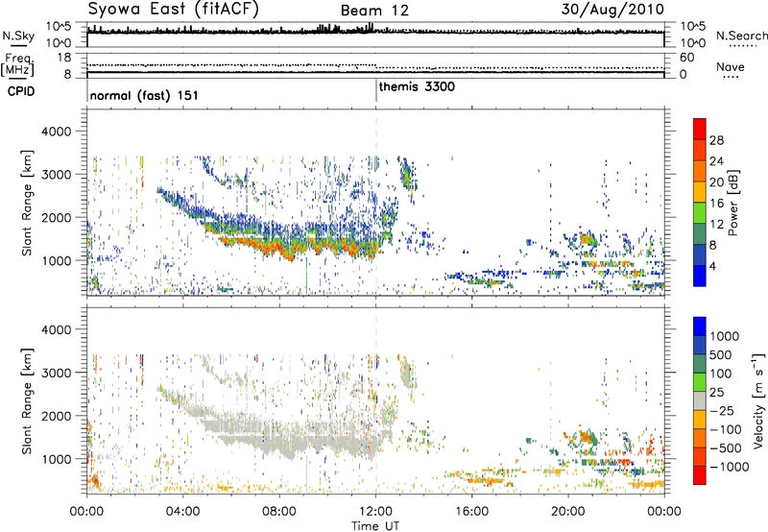Click the noise level trace in the N.Sky panel

click(375, 32)
